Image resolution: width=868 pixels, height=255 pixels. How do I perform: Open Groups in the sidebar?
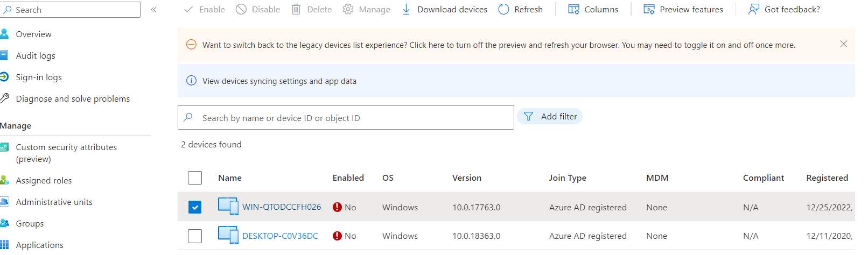pyautogui.click(x=30, y=223)
